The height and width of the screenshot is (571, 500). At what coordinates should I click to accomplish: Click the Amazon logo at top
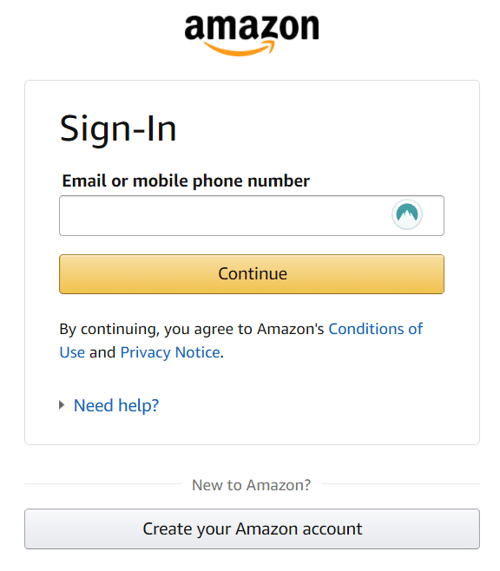252,35
